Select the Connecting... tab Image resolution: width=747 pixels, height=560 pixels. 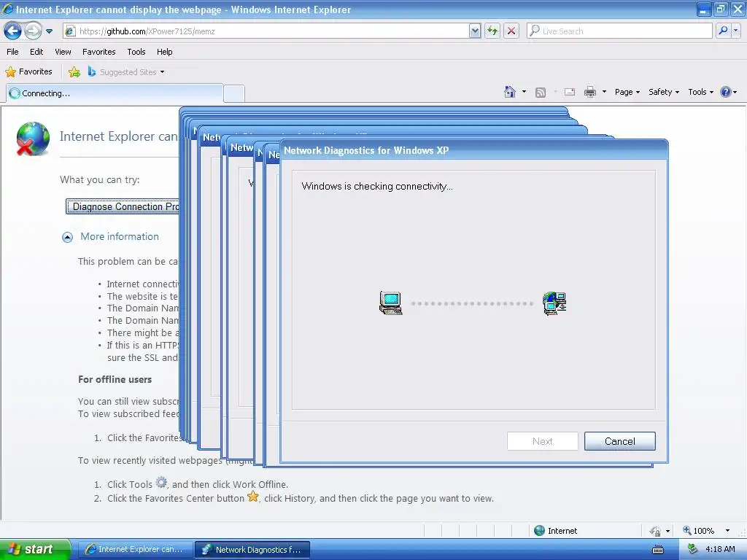click(115, 93)
